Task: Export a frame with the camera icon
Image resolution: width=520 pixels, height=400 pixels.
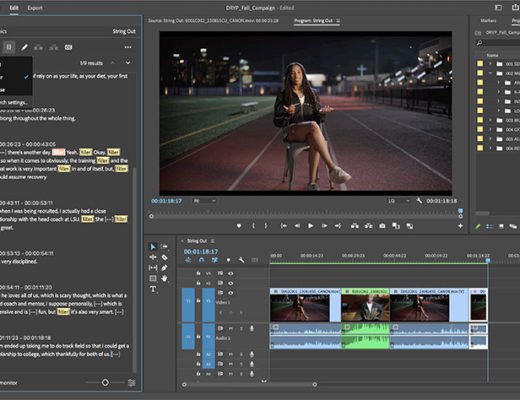Action: (x=382, y=226)
